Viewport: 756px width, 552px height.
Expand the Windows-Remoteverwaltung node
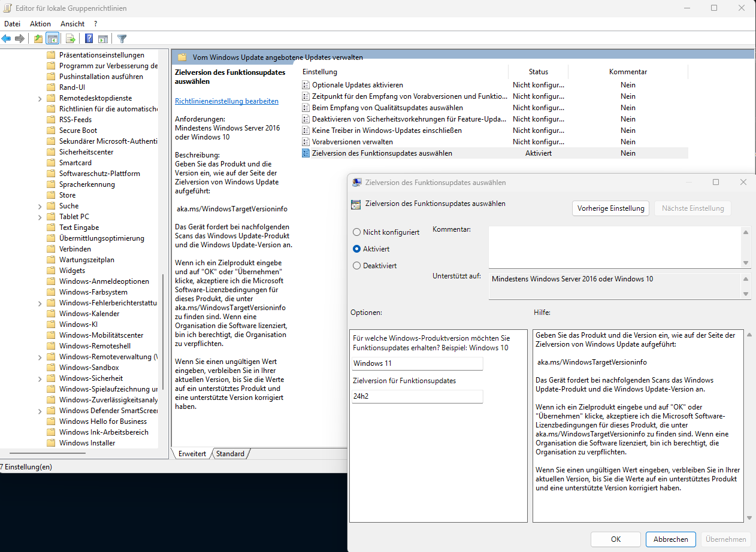coord(40,357)
